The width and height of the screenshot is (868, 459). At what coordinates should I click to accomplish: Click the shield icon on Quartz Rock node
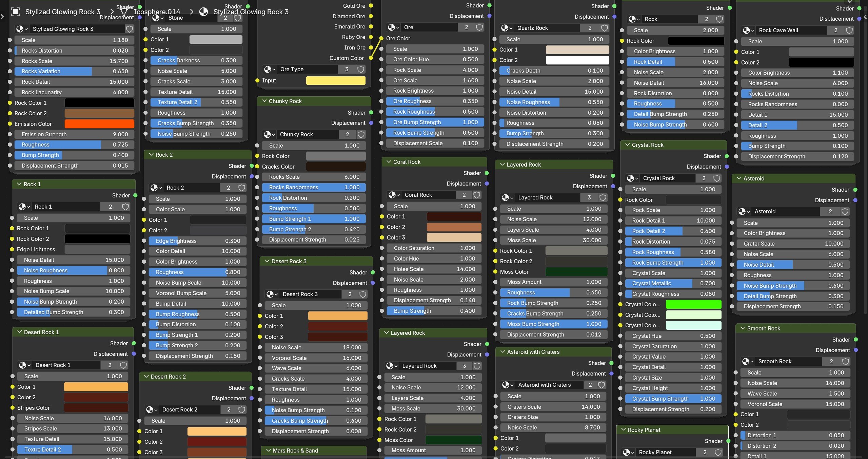[x=604, y=28]
